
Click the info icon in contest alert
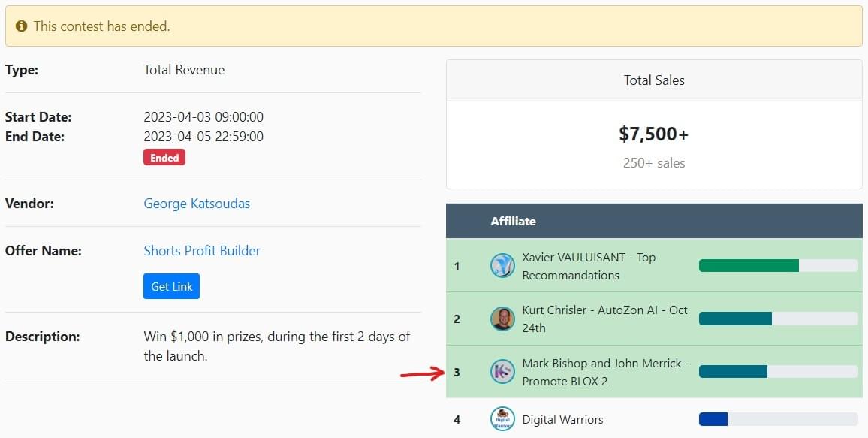[x=21, y=26]
